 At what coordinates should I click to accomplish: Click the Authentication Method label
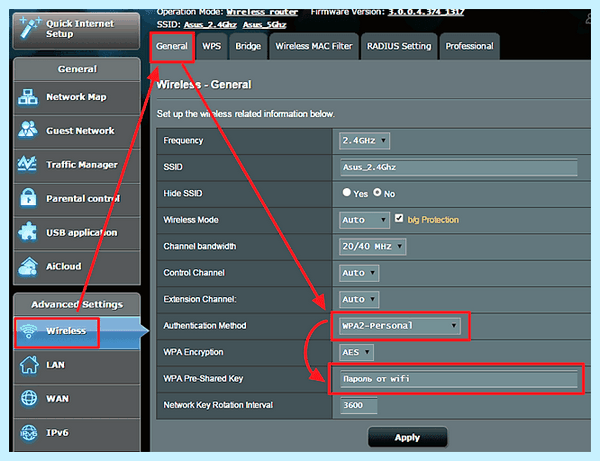coord(205,326)
